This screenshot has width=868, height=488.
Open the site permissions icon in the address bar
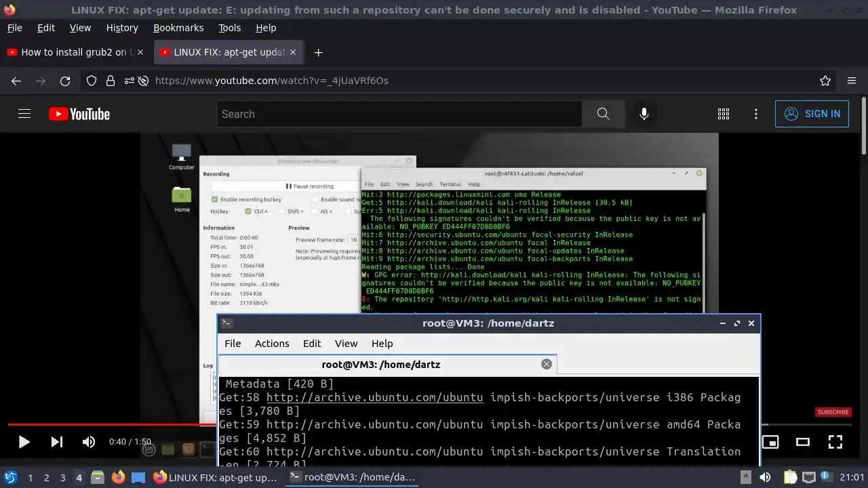click(129, 81)
